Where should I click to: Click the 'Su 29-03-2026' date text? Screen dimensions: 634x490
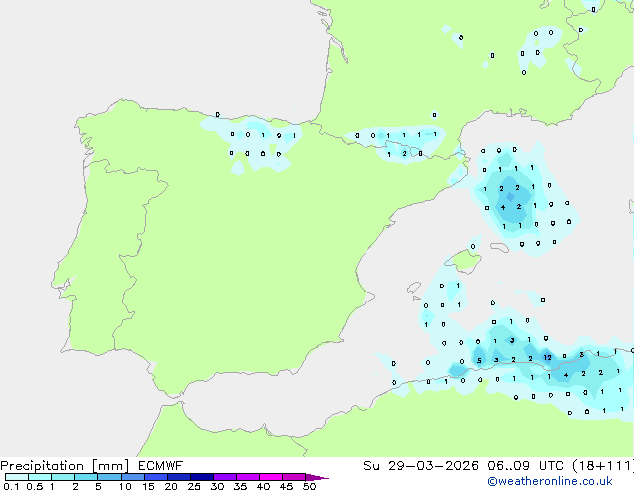click(421, 466)
